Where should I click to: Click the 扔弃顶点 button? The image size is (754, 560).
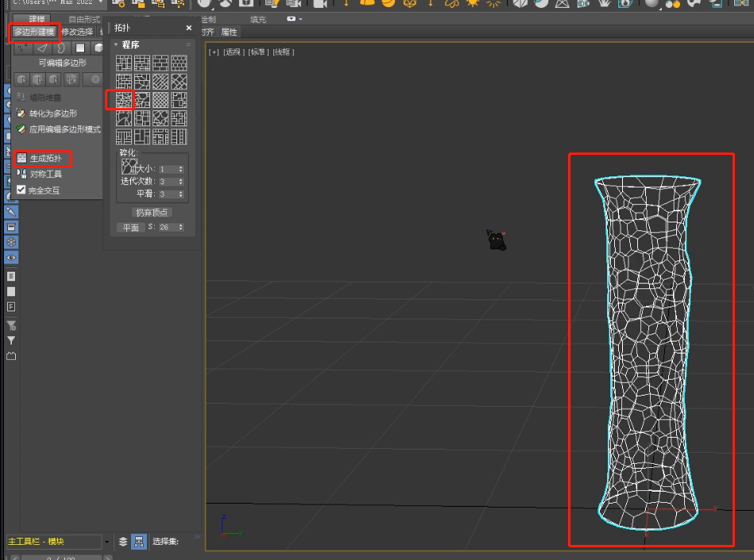(x=152, y=212)
